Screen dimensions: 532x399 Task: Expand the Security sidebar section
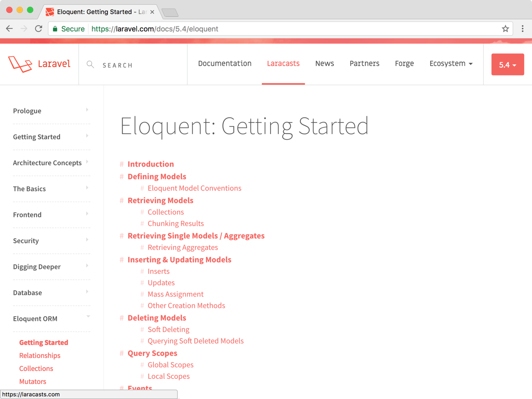51,241
